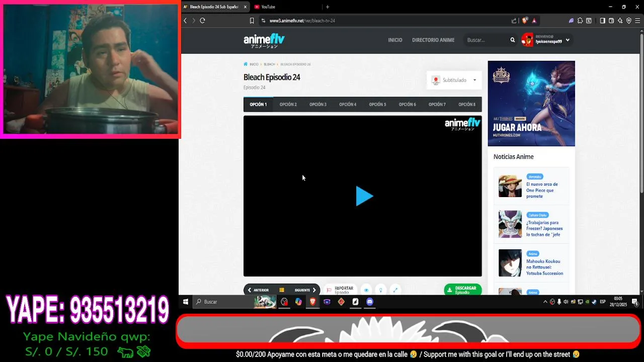
Task: Toggle the browser sidebar panel icon
Action: point(603,21)
